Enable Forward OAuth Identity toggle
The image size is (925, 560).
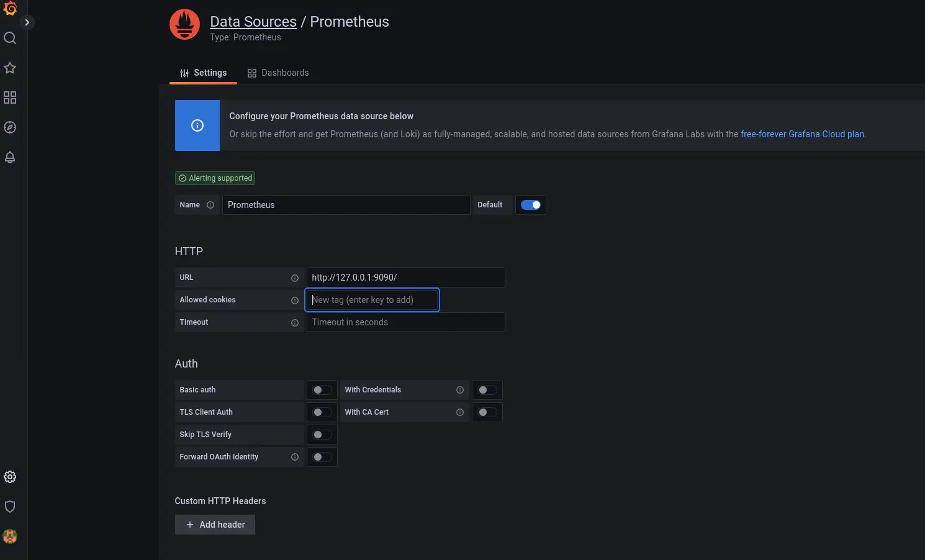coord(322,457)
